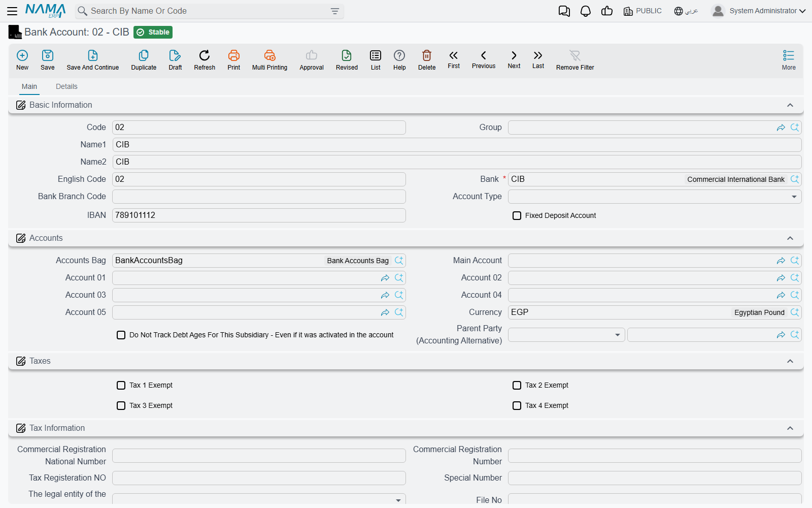812x508 pixels.
Task: Enable Tax 3 Exempt checkbox
Action: click(121, 406)
